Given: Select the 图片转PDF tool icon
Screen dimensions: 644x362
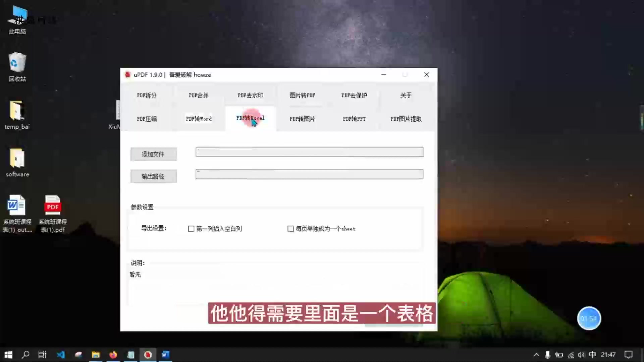Looking at the screenshot, I should (302, 95).
